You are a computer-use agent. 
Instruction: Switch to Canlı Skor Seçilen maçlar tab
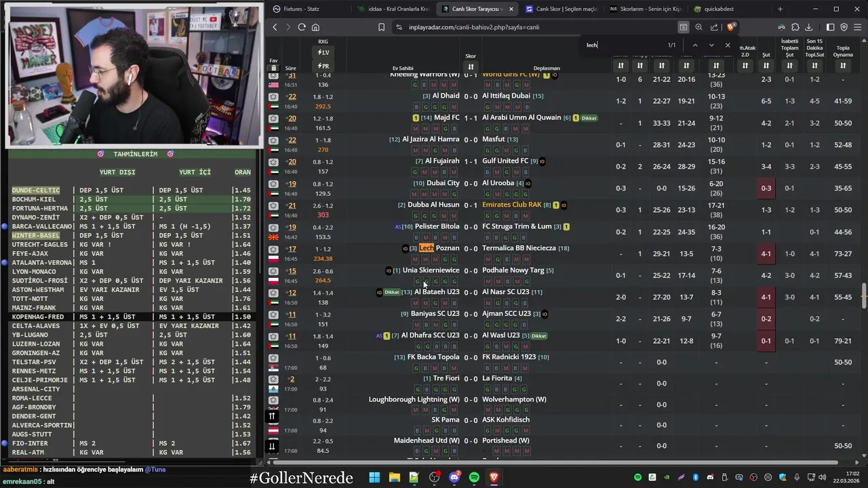[561, 9]
